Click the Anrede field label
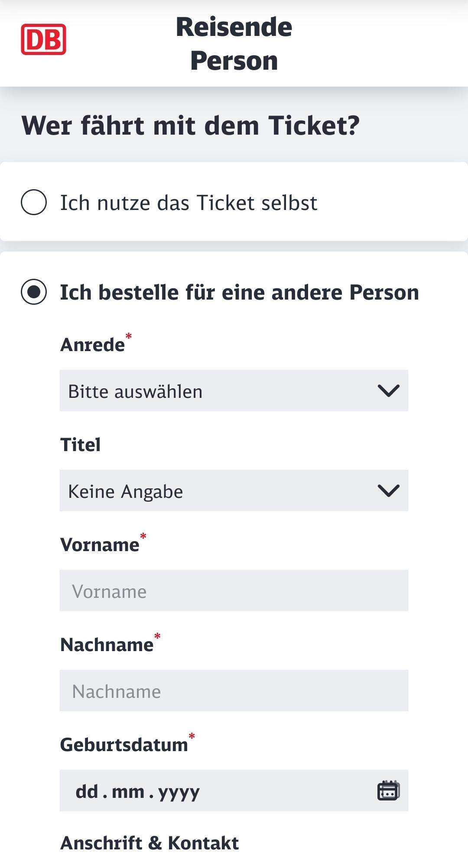The width and height of the screenshot is (468, 868). pyautogui.click(x=93, y=345)
